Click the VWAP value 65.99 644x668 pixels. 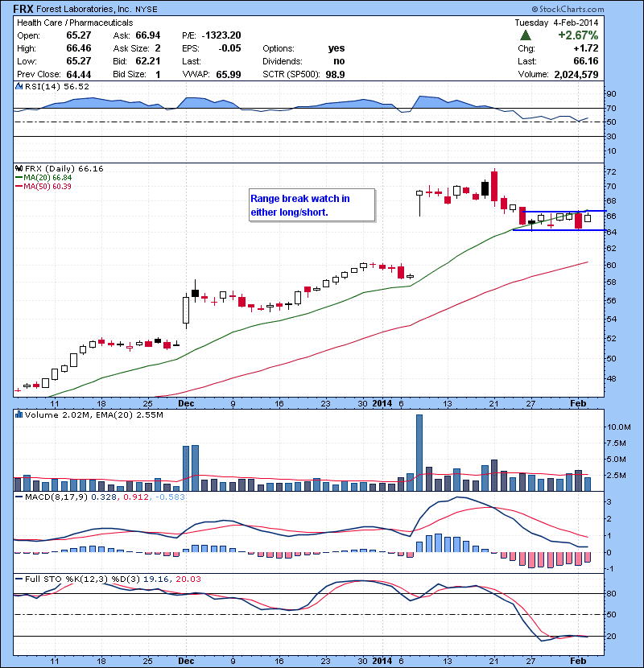coord(229,75)
